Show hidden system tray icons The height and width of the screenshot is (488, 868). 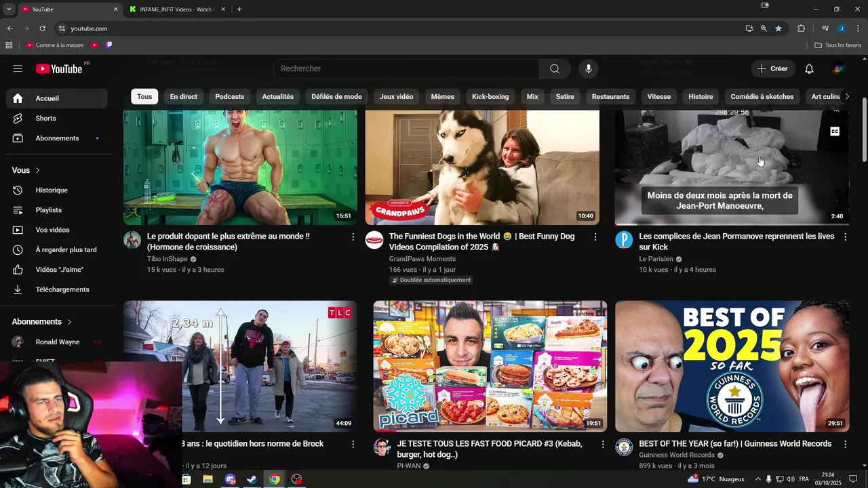(x=757, y=479)
